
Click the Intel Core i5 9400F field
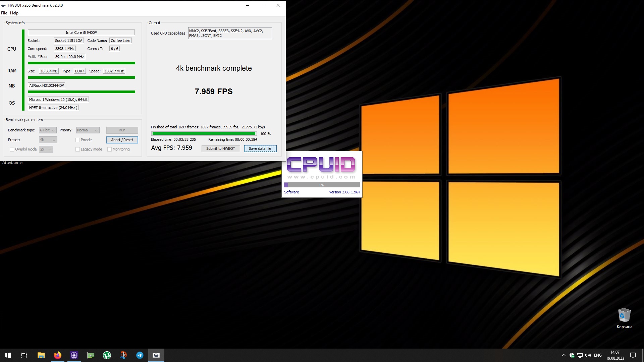[x=81, y=33]
